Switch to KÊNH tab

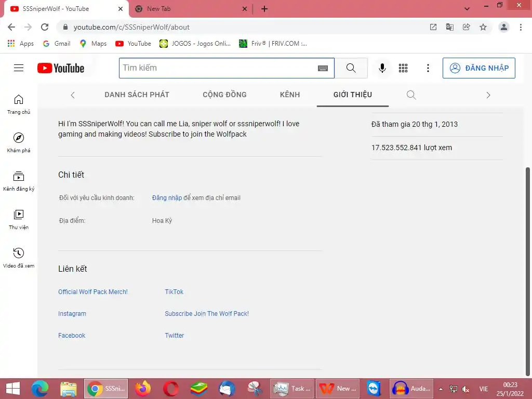pos(290,95)
